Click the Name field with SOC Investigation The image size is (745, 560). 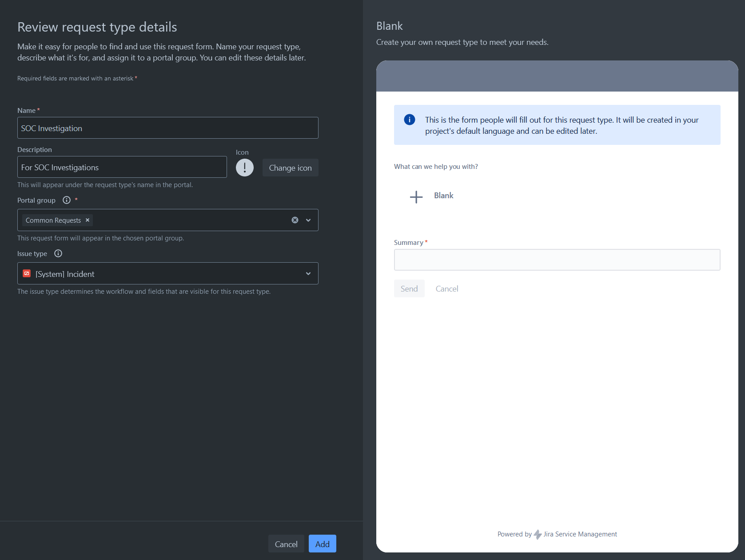(168, 128)
